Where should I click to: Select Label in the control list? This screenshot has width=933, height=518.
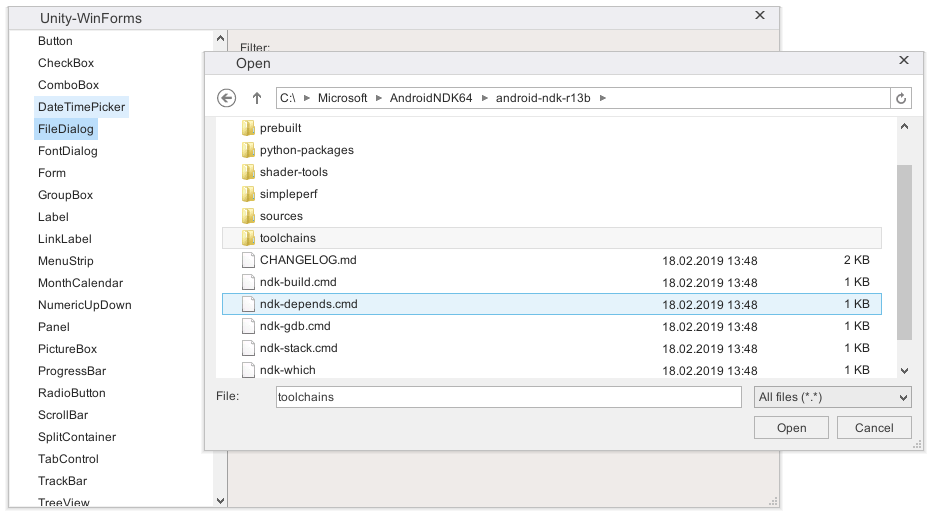click(x=54, y=217)
